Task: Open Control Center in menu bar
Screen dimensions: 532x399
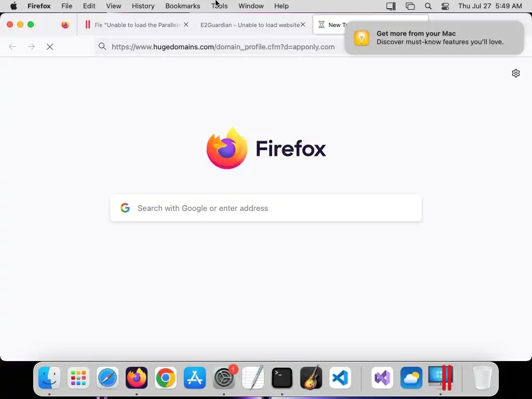Action: pyautogui.click(x=445, y=6)
